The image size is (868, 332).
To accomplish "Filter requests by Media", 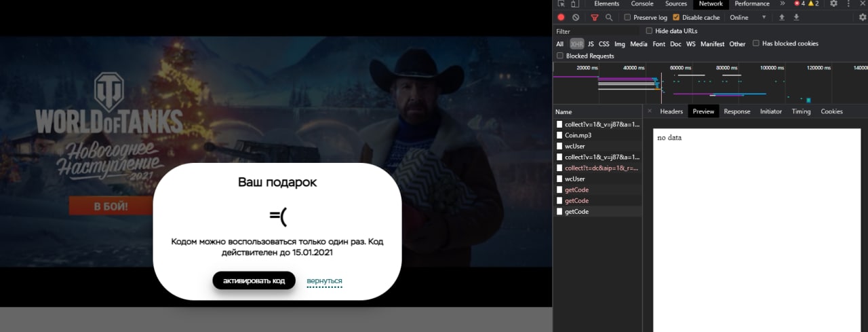I will (x=639, y=44).
